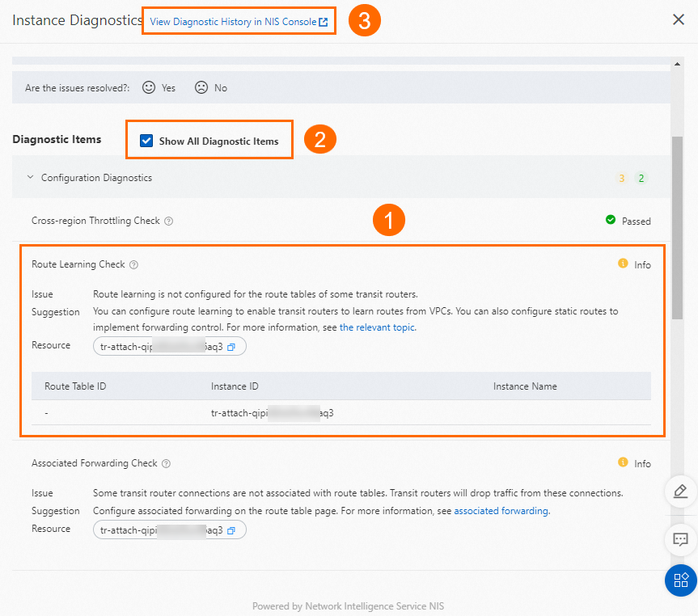Copy resource ID in Associated Forwarding Check

tap(231, 530)
